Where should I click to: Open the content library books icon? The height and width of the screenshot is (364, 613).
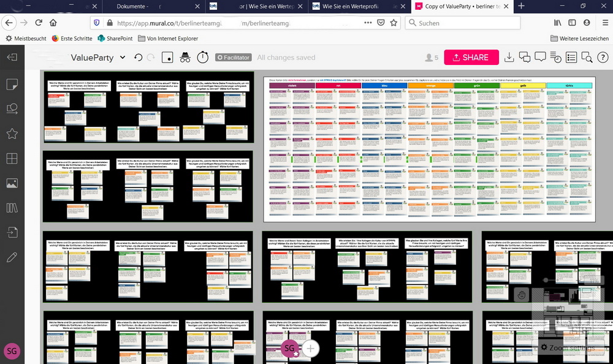(x=12, y=208)
